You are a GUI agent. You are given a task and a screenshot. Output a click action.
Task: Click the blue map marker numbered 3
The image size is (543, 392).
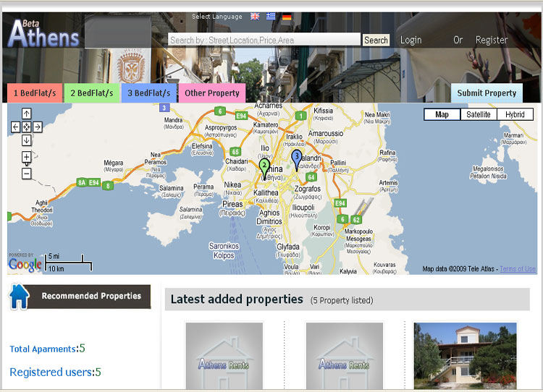point(296,156)
